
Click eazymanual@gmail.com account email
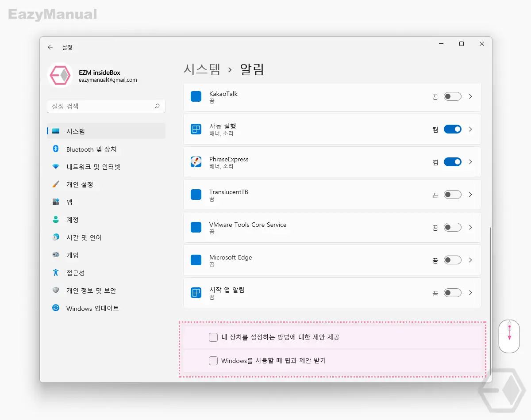coord(108,80)
